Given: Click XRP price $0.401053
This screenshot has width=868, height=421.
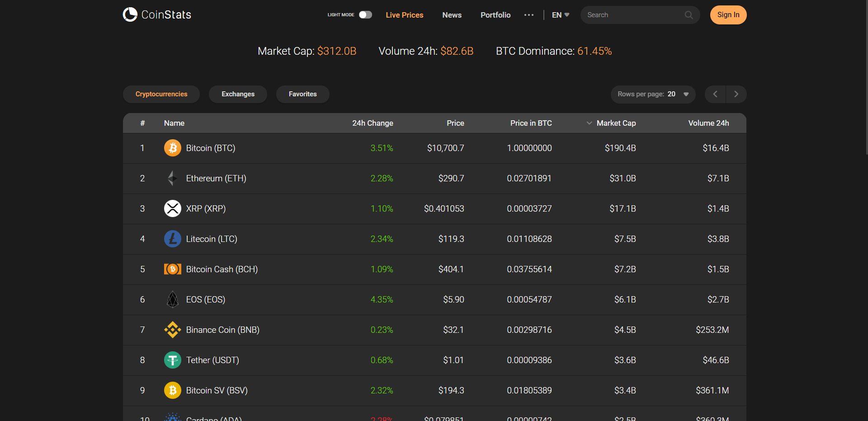Looking at the screenshot, I should (444, 208).
